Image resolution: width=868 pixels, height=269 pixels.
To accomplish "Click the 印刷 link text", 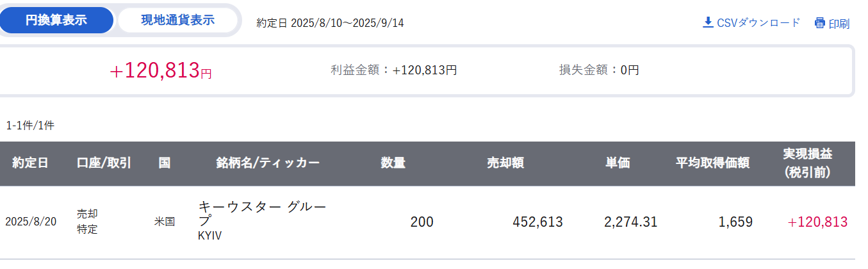I will click(839, 24).
